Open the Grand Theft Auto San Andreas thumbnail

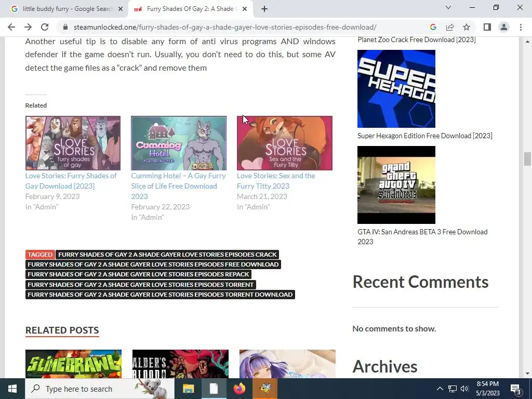click(x=396, y=185)
